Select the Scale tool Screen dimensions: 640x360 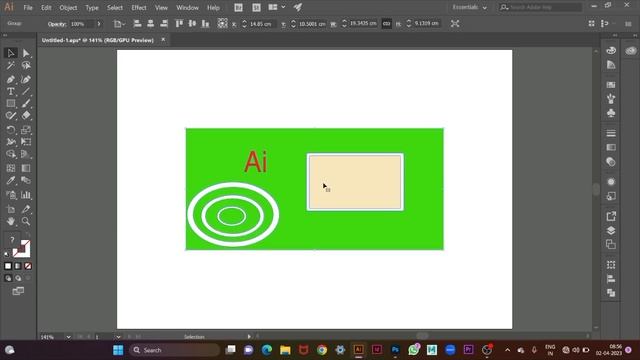[x=26, y=130]
